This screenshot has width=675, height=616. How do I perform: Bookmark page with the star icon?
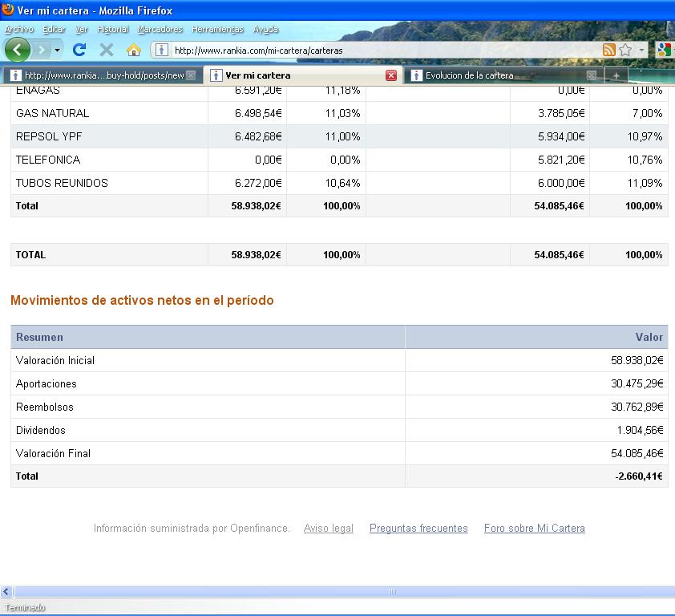625,50
